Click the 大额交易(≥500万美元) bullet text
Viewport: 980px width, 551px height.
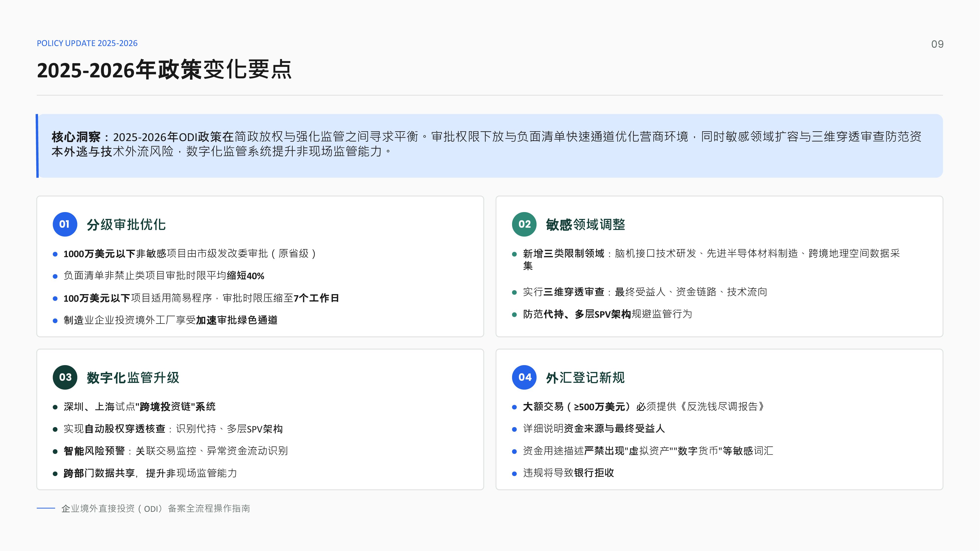click(644, 407)
